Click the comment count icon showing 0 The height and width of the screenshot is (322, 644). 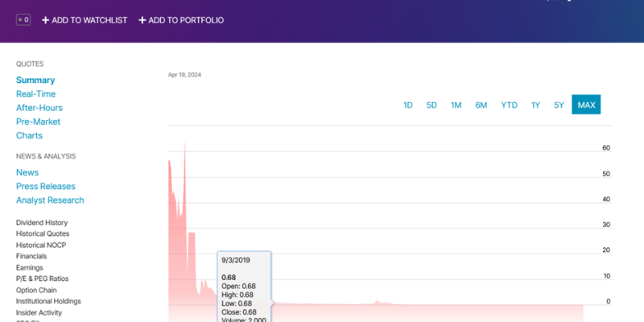(x=23, y=19)
